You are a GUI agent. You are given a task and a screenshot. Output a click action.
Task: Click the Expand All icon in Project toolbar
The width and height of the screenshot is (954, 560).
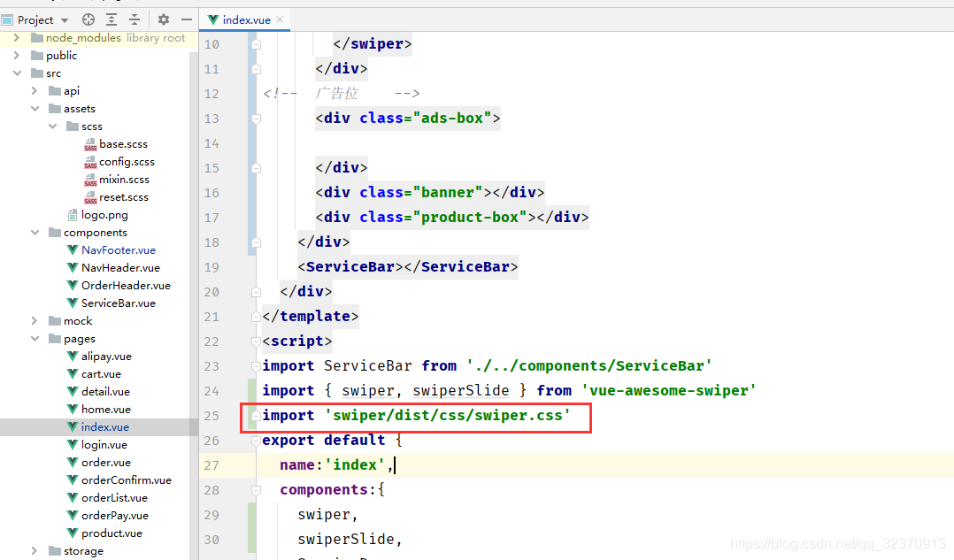pyautogui.click(x=111, y=19)
